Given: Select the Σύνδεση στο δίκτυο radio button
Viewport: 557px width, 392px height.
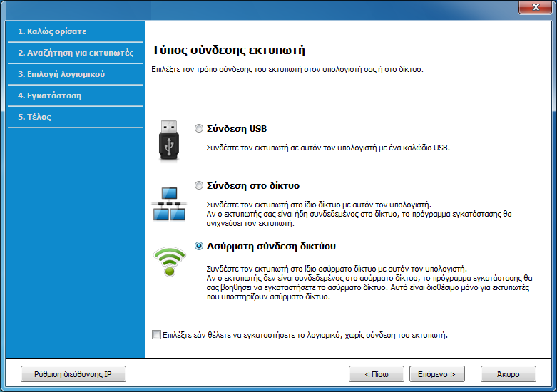Looking at the screenshot, I should [x=199, y=185].
